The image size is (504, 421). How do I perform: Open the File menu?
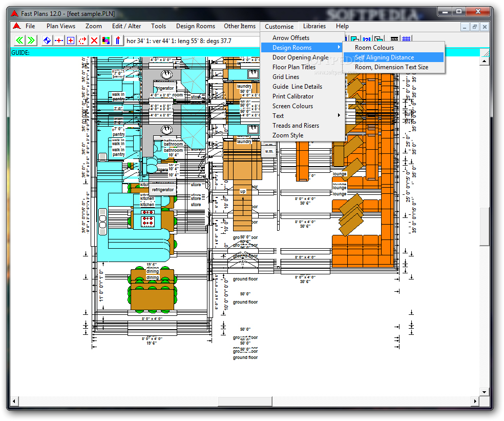point(30,26)
